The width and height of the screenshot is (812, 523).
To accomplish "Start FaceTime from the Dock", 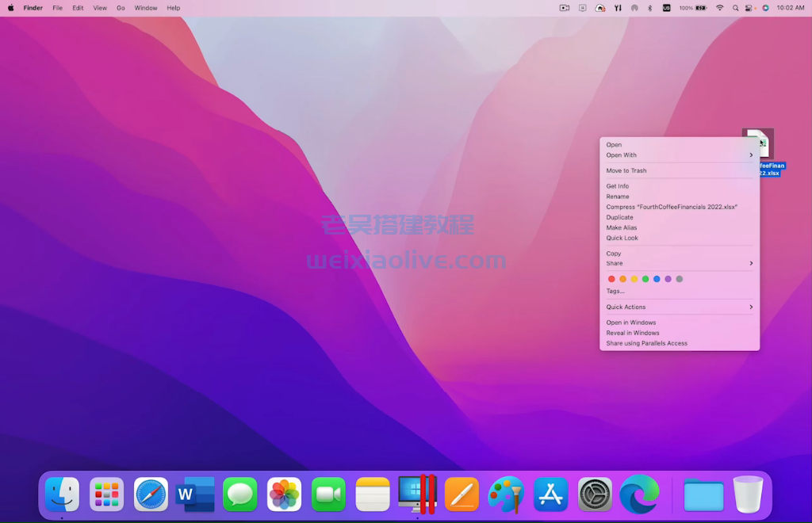I will pos(328,494).
